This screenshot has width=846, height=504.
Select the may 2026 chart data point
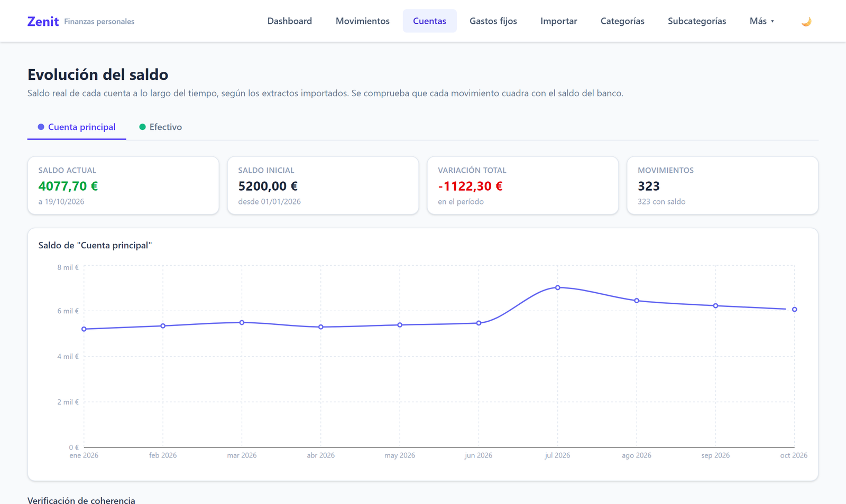click(x=400, y=325)
